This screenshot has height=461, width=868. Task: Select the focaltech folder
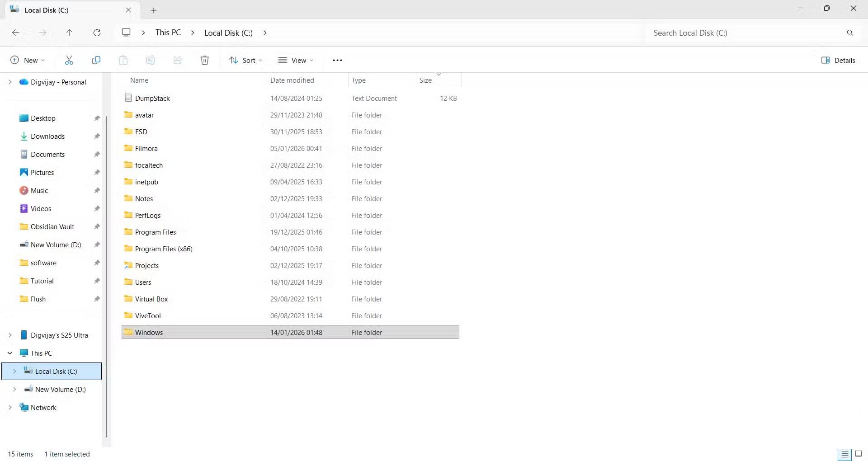[290, 165]
